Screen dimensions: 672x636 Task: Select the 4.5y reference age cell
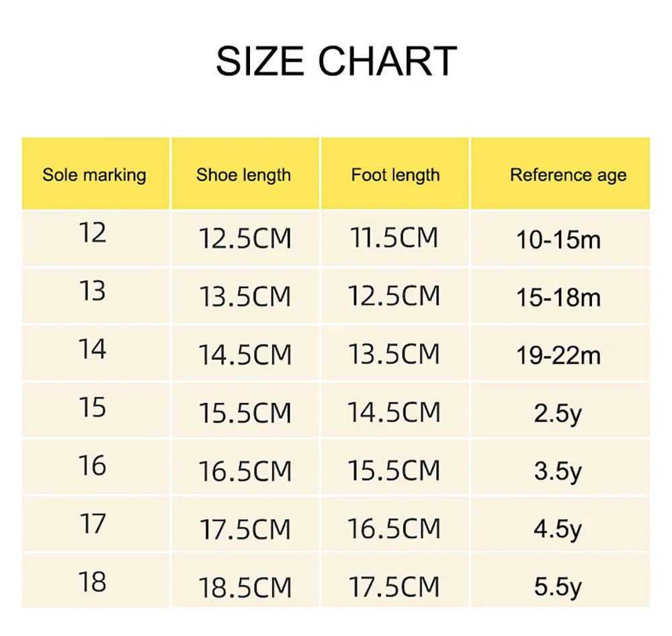(x=558, y=529)
